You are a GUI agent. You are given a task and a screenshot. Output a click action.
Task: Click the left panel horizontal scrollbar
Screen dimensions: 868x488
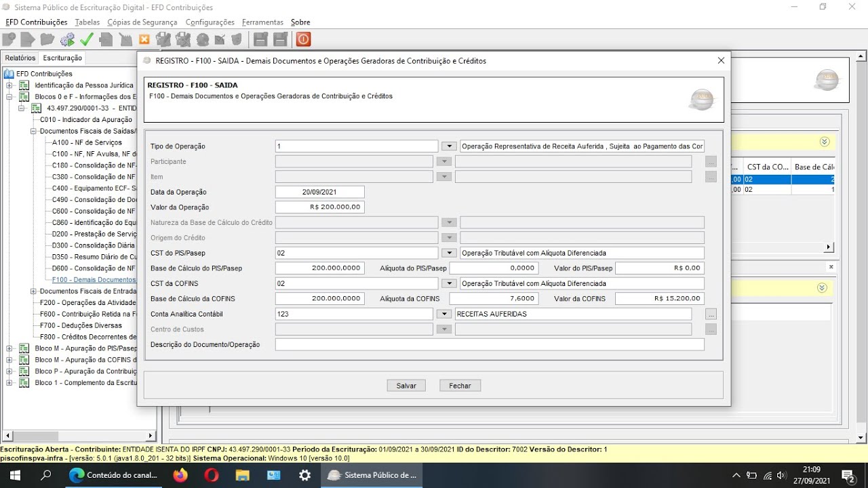[x=79, y=436]
